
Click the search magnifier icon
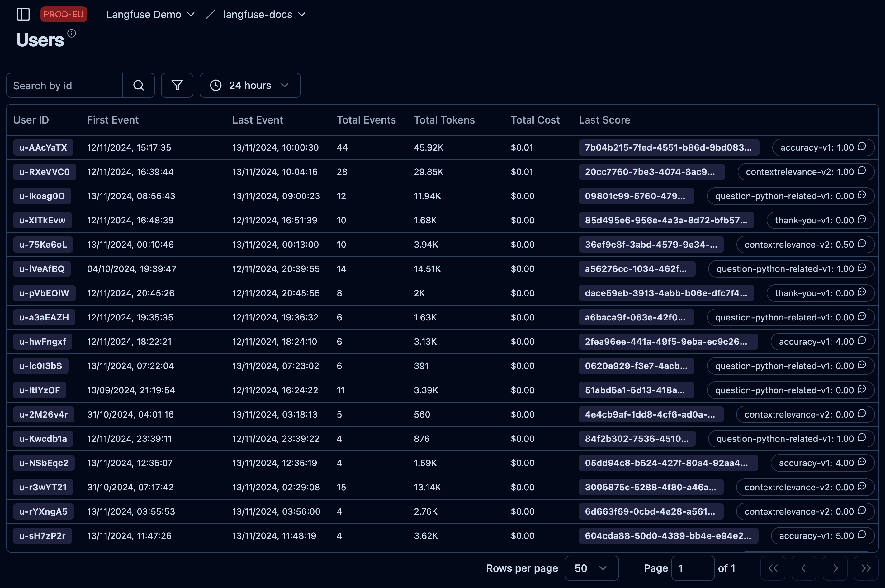138,85
